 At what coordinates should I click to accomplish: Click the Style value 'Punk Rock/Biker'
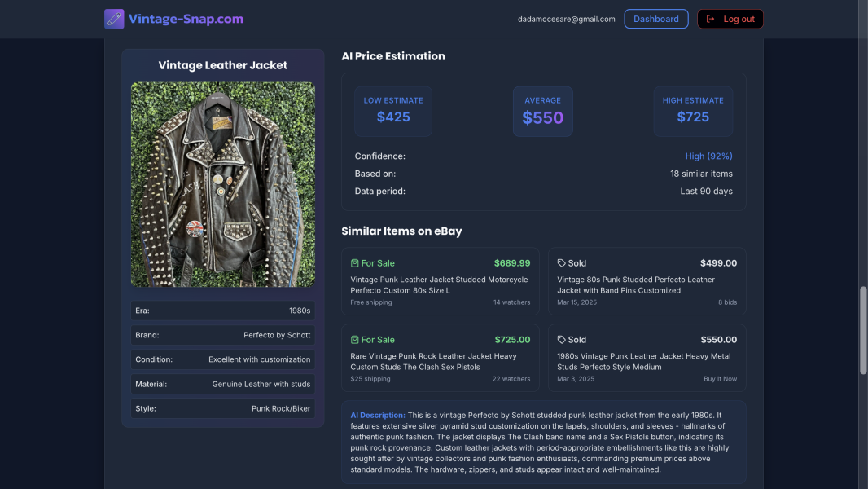coord(281,408)
